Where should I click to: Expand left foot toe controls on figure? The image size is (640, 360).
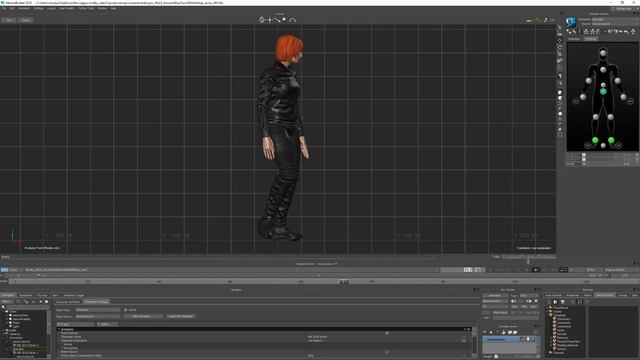(587, 145)
